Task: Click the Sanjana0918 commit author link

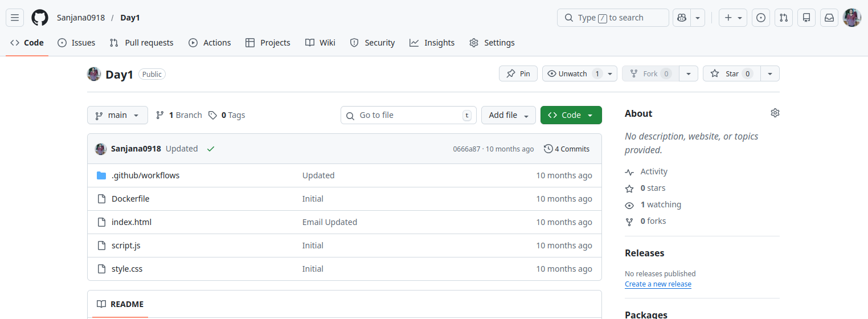Action: point(136,149)
